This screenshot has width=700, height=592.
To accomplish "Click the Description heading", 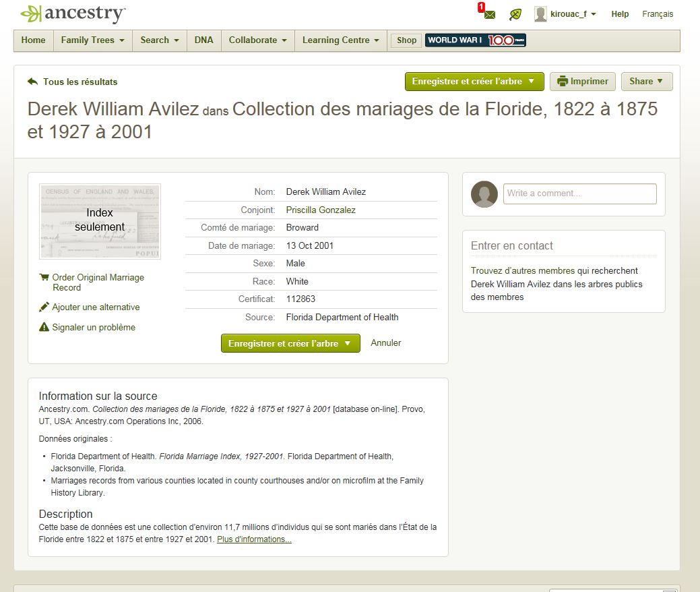I will click(x=65, y=514).
